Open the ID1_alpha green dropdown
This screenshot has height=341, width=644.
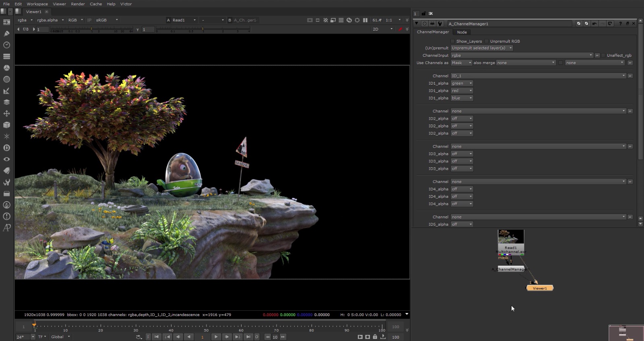click(462, 83)
